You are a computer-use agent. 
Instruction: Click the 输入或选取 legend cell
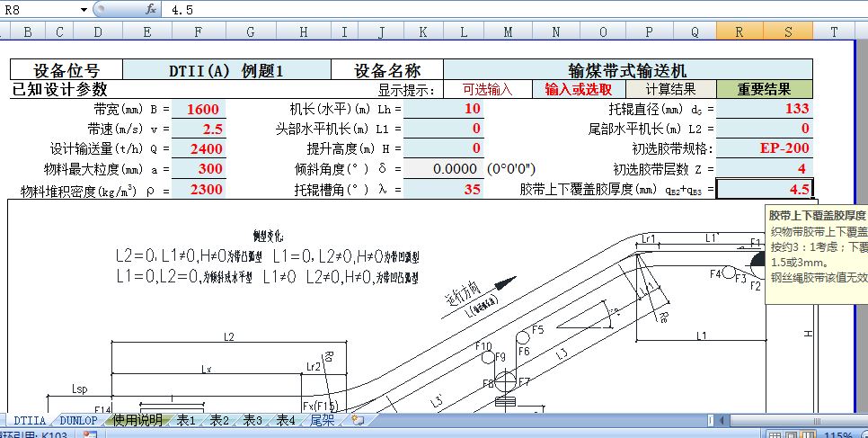(x=579, y=89)
